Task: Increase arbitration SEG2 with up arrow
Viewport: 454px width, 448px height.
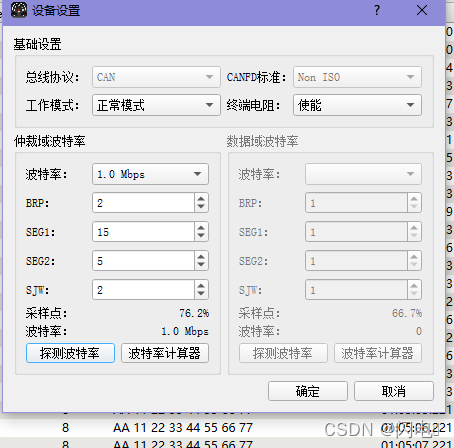Action: pyautogui.click(x=201, y=256)
